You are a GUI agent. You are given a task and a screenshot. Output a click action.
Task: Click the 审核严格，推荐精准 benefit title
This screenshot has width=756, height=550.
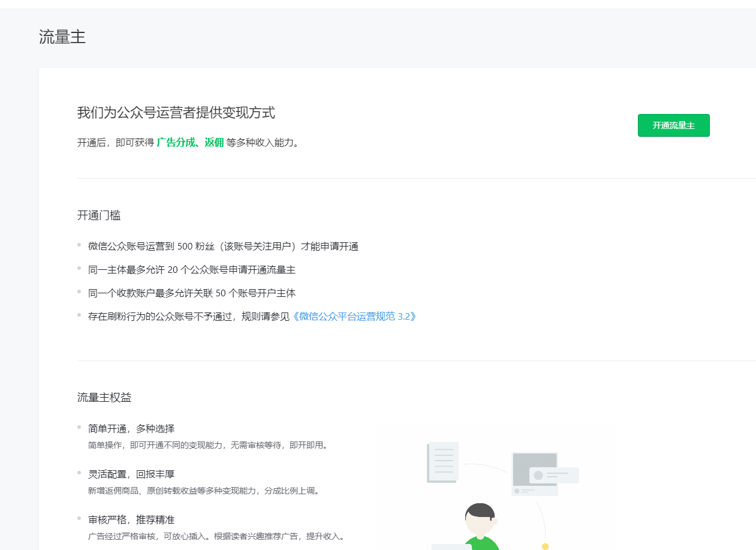point(131,519)
